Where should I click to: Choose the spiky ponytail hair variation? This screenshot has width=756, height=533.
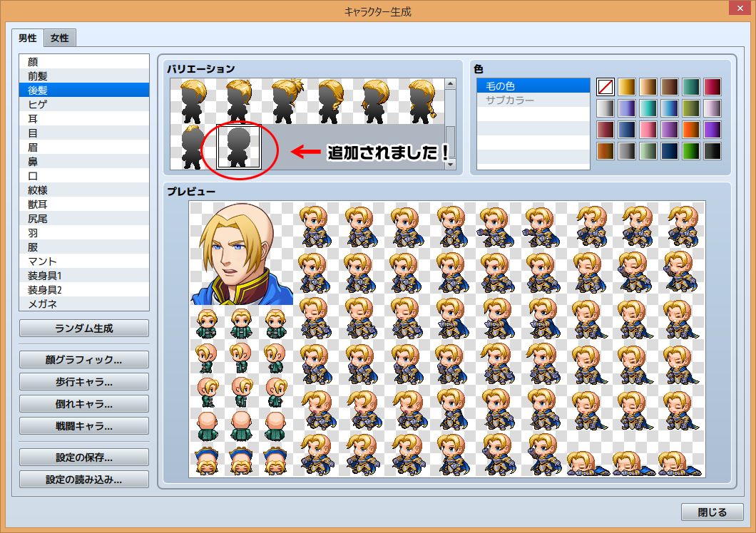[x=285, y=101]
